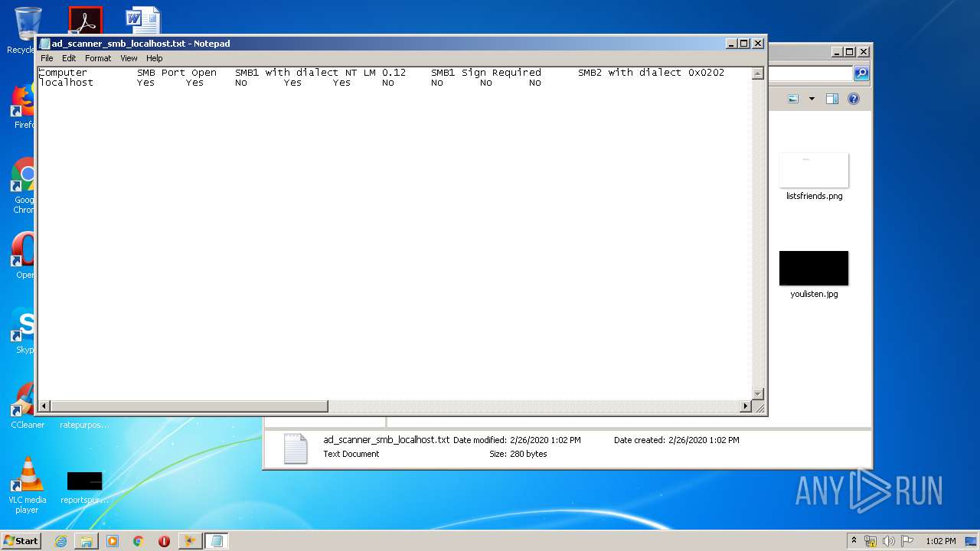
Task: Open the File menu in Notepad
Action: point(47,58)
